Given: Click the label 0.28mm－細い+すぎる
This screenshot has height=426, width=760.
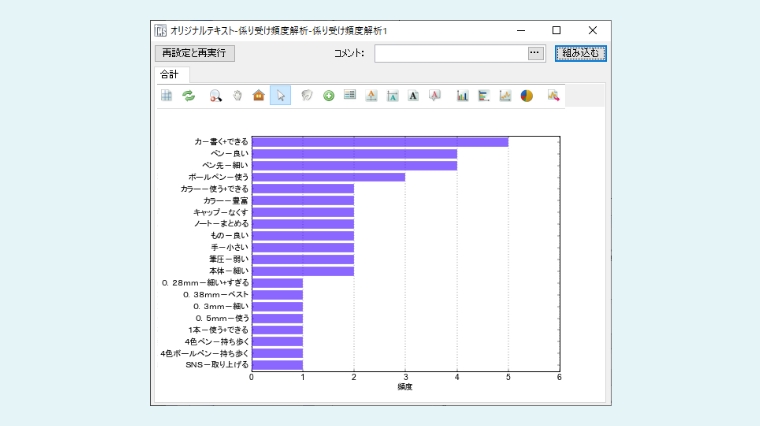Looking at the screenshot, I should pyautogui.click(x=205, y=283).
